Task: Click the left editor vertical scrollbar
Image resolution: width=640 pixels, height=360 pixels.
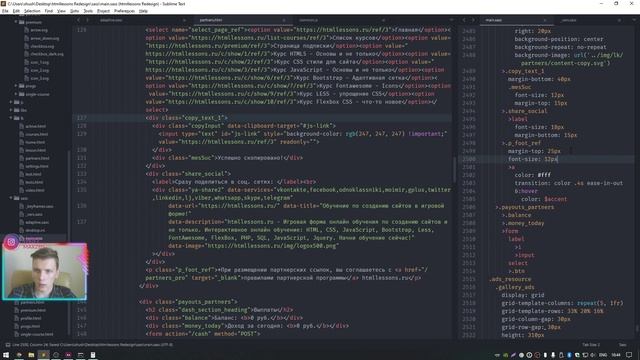Action: [454, 169]
